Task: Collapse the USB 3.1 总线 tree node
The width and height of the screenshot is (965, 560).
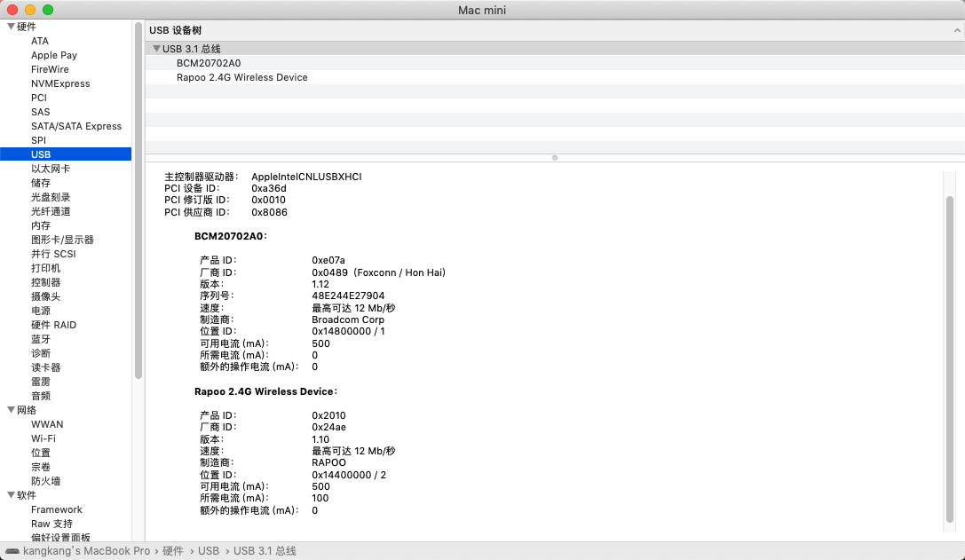Action: [156, 49]
